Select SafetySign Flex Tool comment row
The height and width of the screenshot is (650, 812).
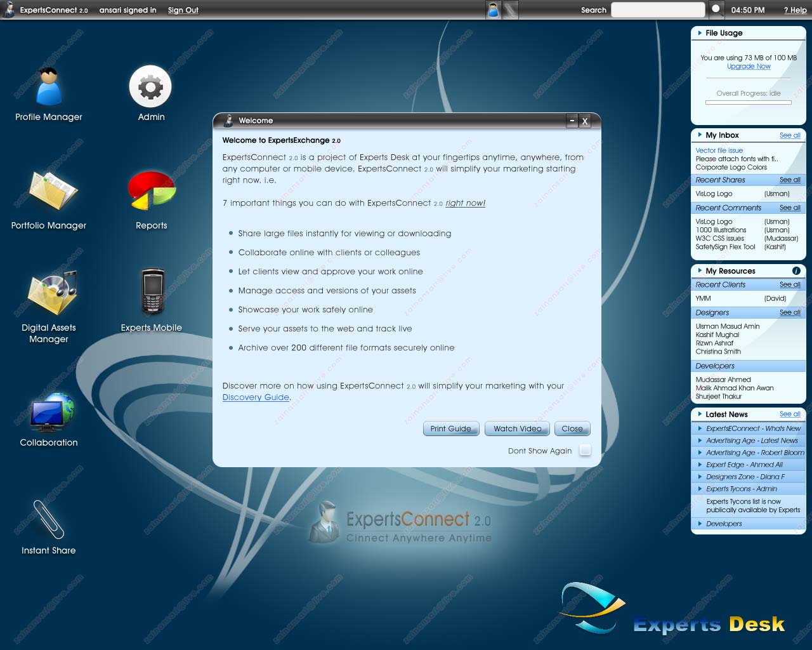(741, 247)
